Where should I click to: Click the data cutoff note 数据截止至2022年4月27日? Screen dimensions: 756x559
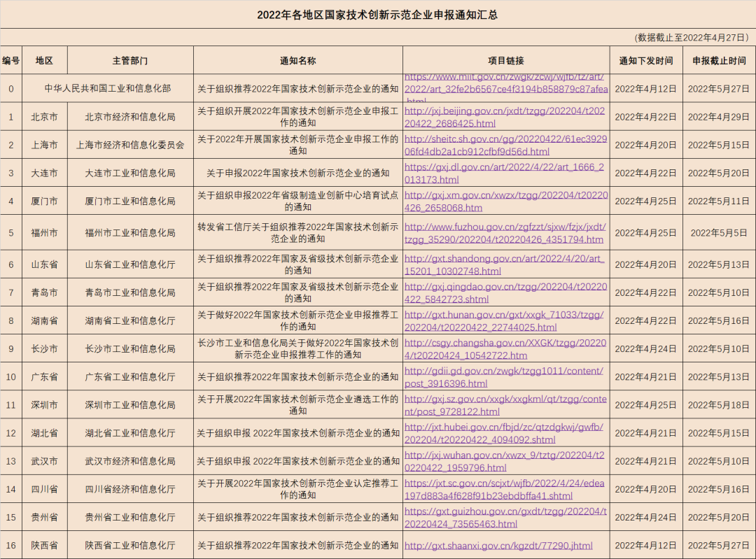click(692, 38)
